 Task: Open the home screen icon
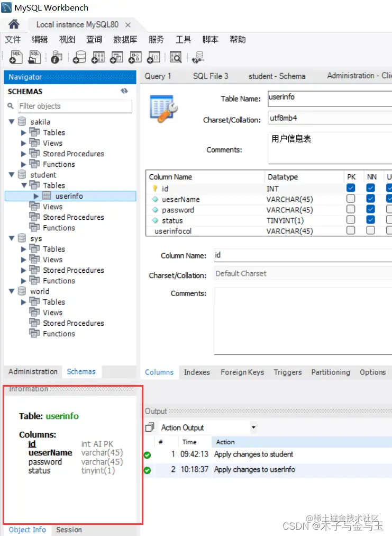click(x=14, y=24)
